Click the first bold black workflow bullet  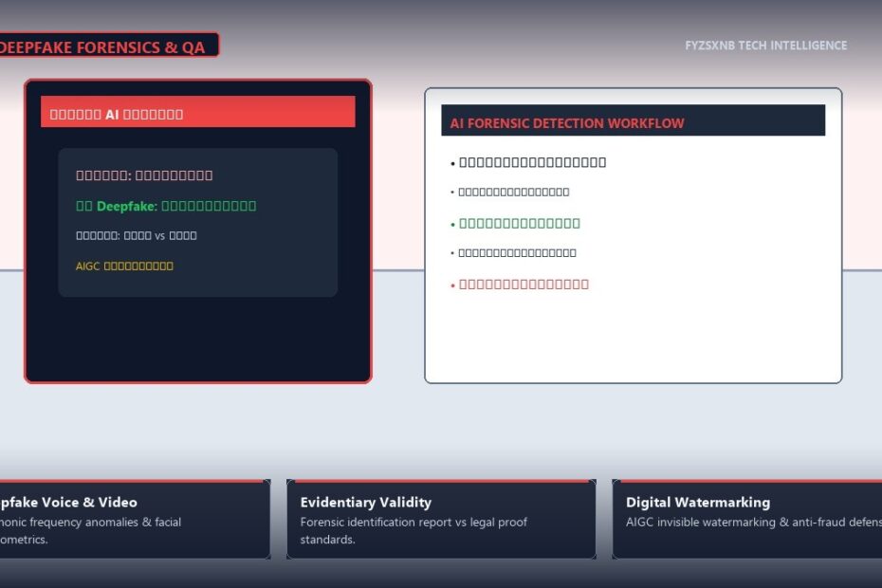pyautogui.click(x=528, y=162)
